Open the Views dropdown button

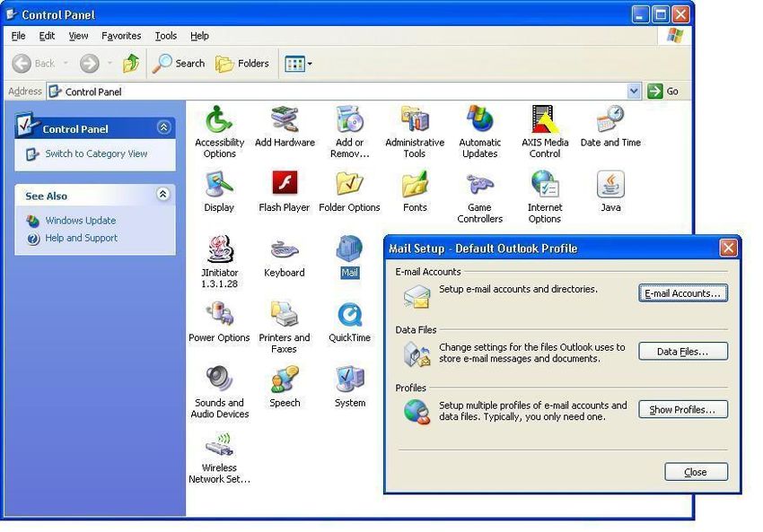(298, 63)
